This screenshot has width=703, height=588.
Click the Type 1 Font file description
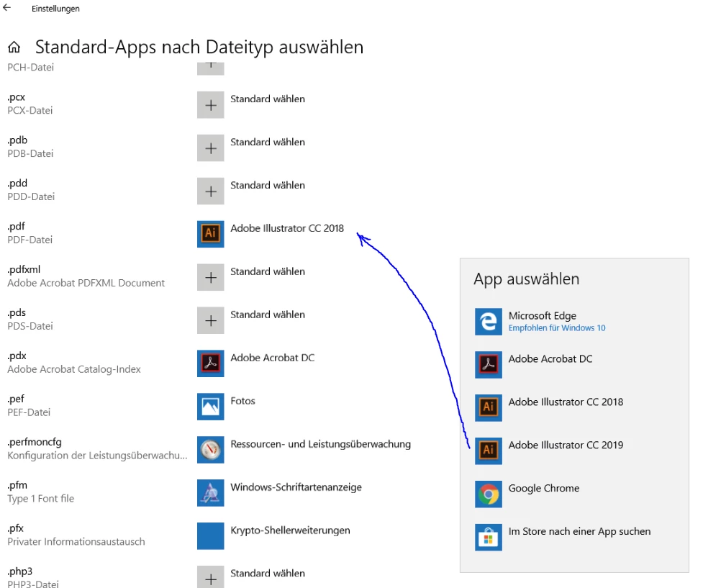(x=41, y=499)
